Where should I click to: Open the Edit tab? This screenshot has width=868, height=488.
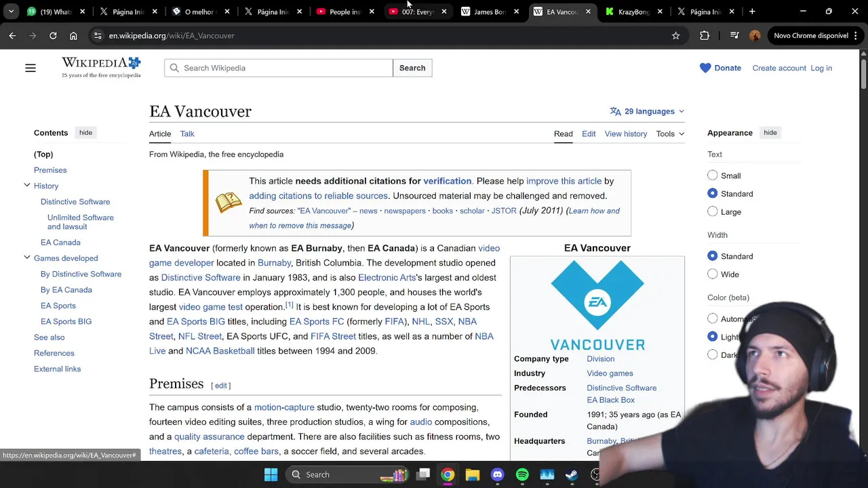point(589,134)
